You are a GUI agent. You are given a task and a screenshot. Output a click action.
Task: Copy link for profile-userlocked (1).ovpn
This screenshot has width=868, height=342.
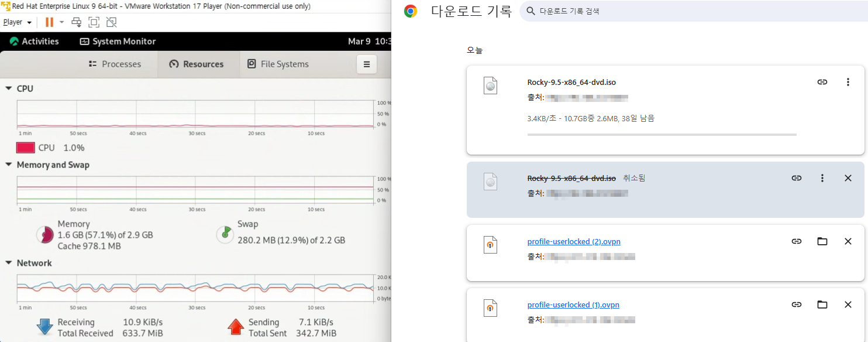797,305
